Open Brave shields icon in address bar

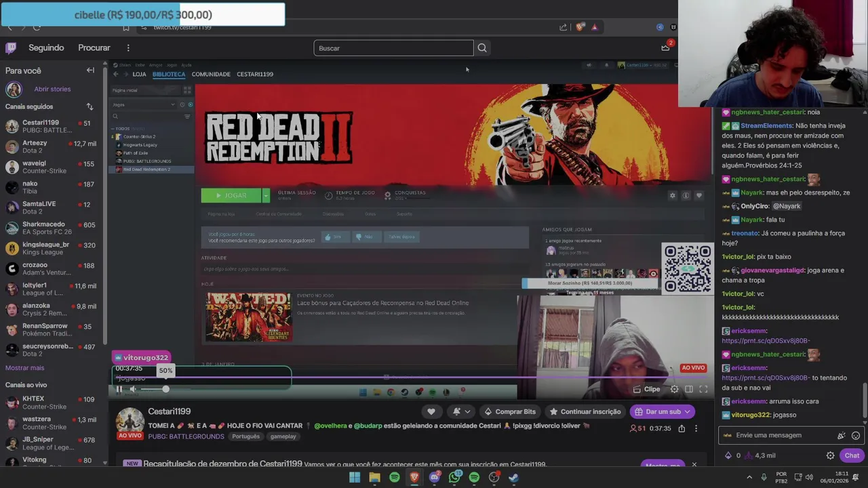[x=579, y=27]
